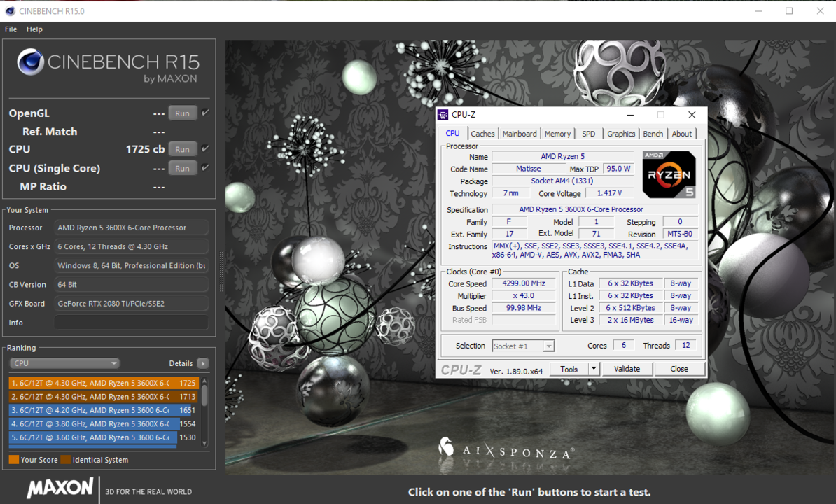Click the Level 3 cache value 2 x 16 MBytes
The image size is (836, 504).
point(630,320)
